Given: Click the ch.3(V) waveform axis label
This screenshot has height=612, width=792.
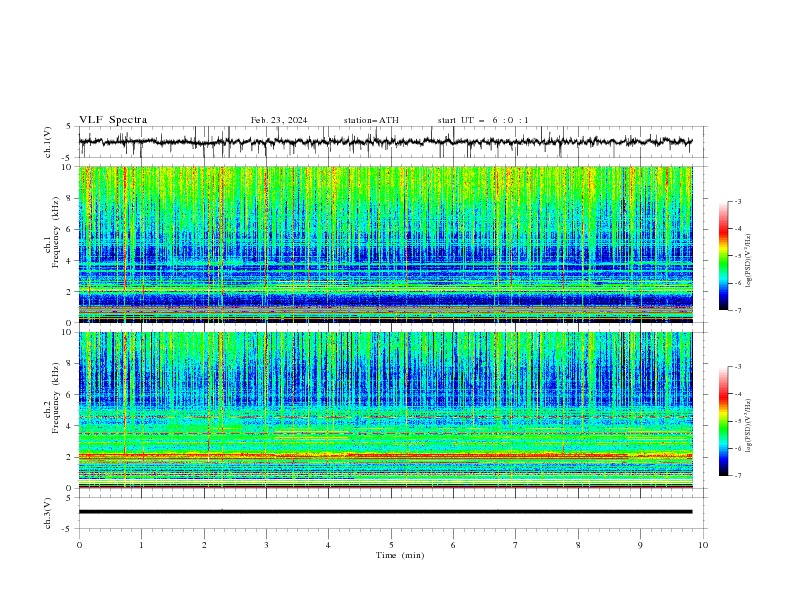Looking at the screenshot, I should [48, 513].
